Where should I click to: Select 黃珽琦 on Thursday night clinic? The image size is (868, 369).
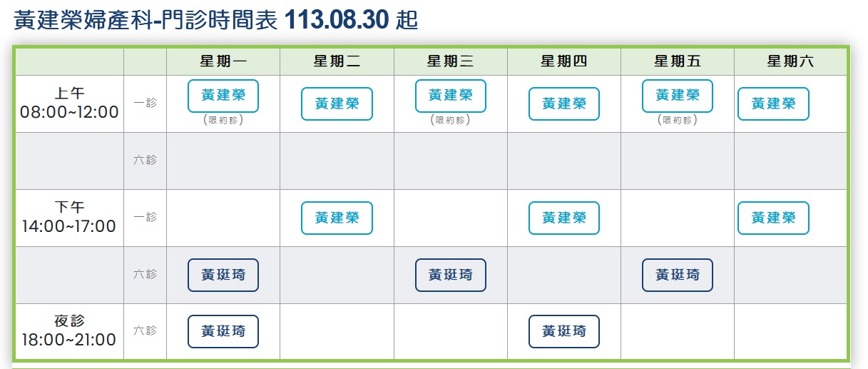tap(563, 331)
